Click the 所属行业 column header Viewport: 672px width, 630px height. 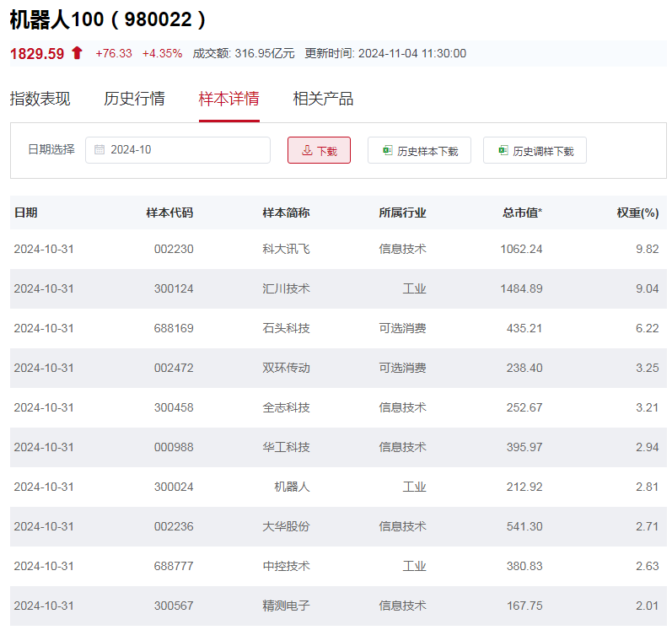(x=402, y=213)
